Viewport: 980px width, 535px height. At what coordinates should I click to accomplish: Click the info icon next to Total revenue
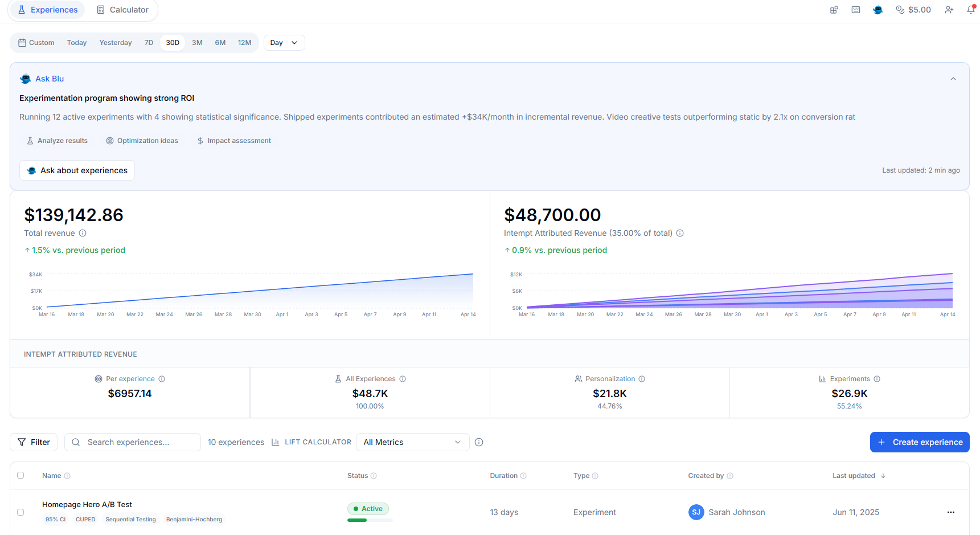(83, 233)
